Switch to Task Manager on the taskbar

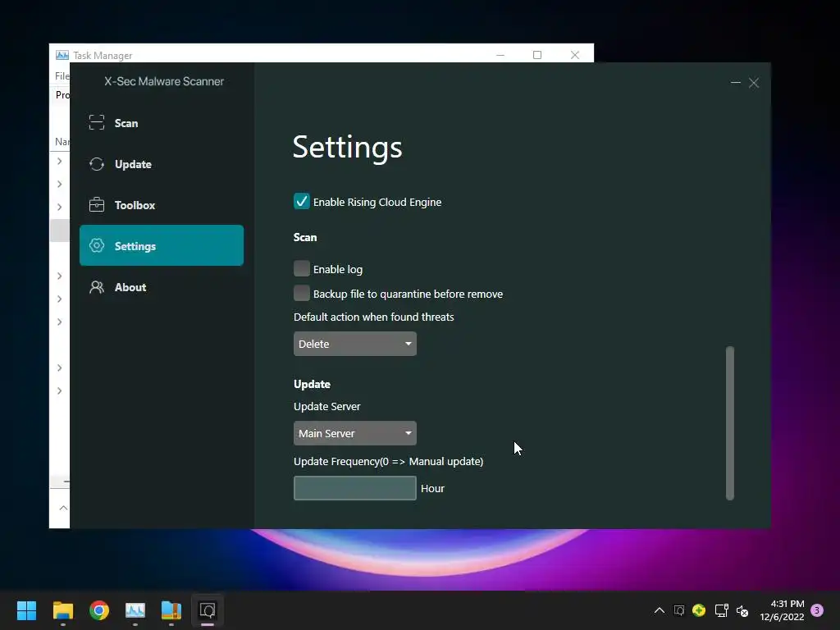click(135, 610)
